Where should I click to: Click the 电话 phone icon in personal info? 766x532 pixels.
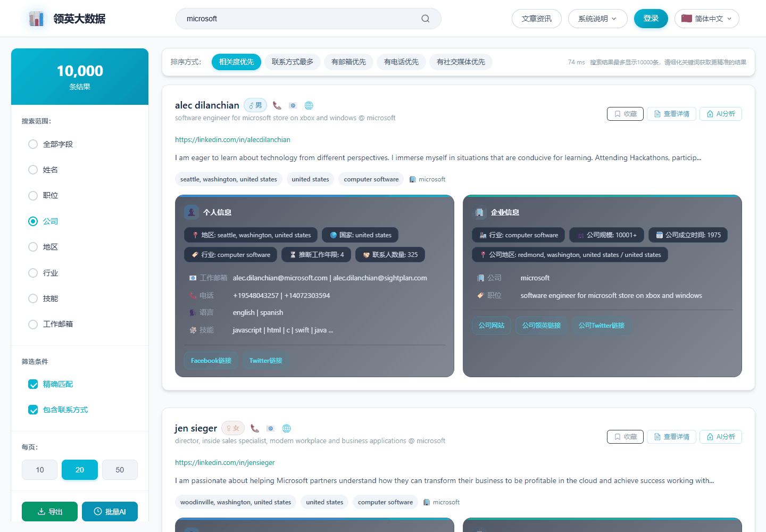[193, 295]
